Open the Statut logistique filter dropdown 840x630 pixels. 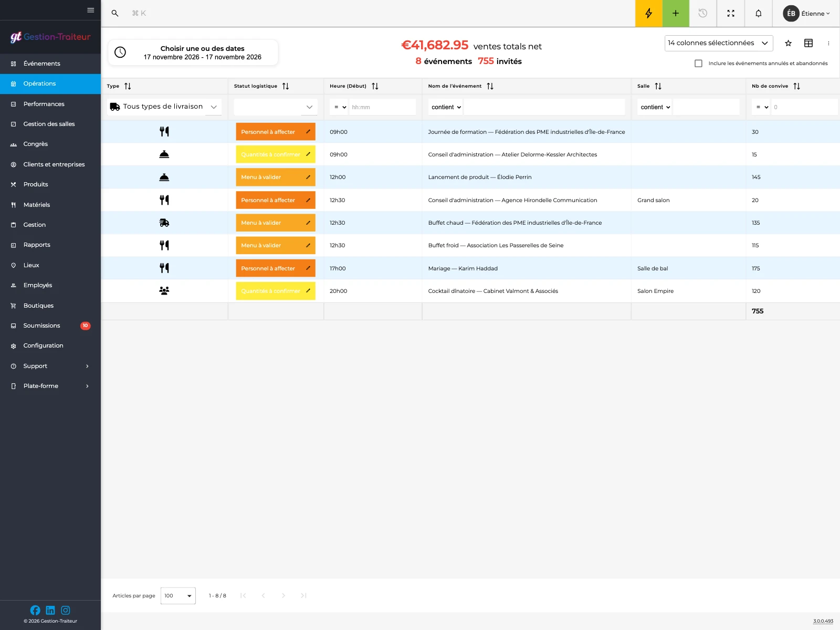(x=276, y=107)
